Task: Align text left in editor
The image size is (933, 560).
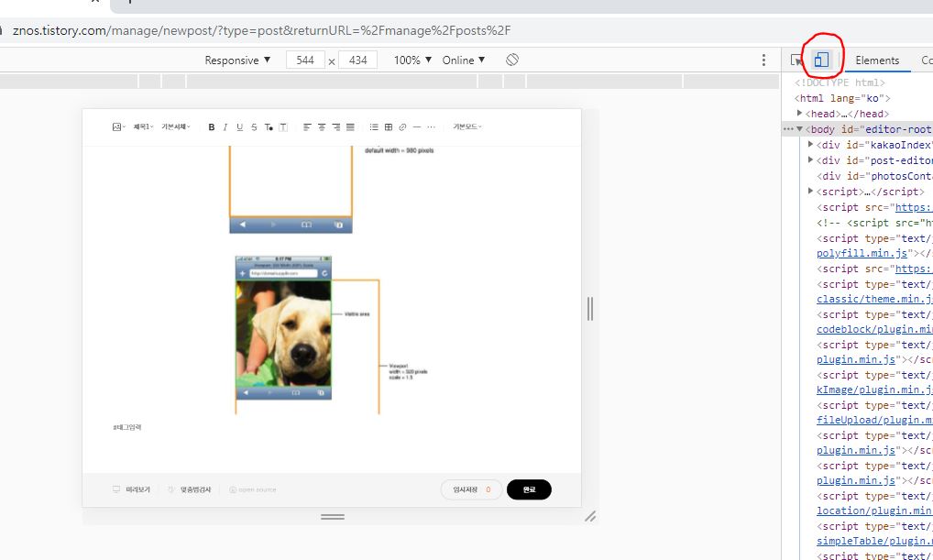Action: 307,126
